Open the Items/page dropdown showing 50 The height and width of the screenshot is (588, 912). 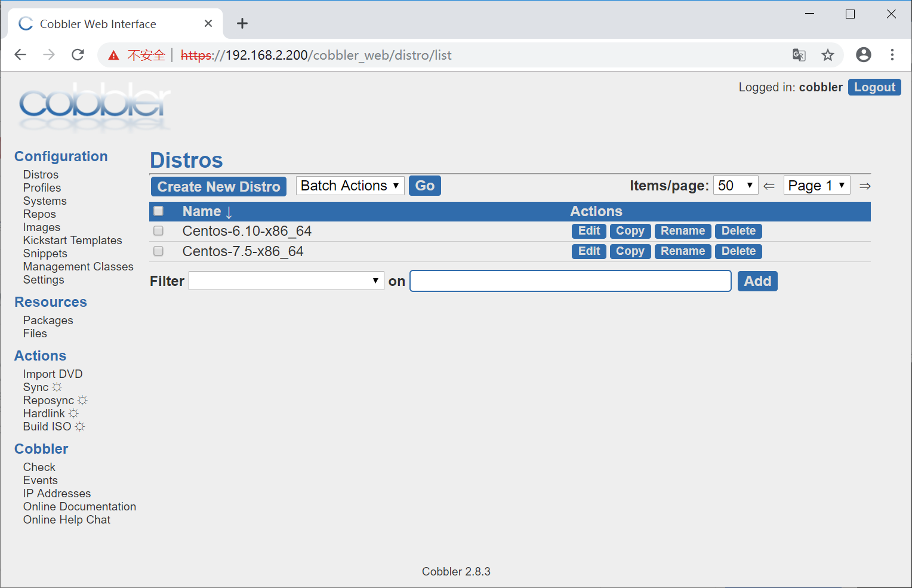click(x=735, y=186)
